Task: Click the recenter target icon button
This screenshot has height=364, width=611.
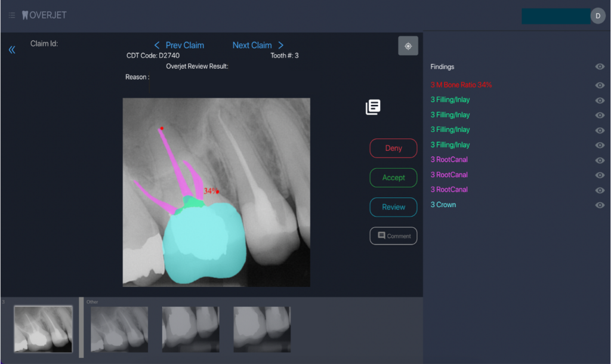Action: [408, 46]
